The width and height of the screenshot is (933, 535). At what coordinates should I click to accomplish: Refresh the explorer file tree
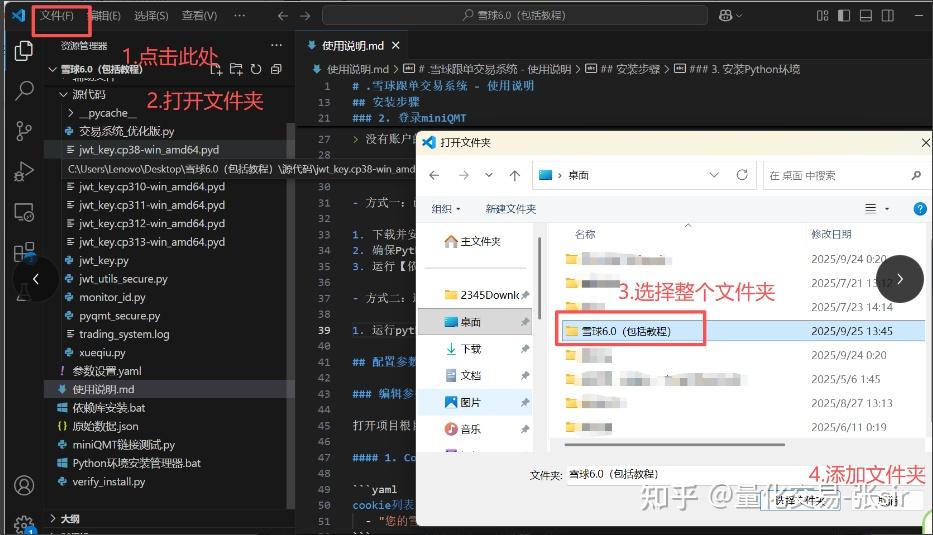(x=256, y=69)
